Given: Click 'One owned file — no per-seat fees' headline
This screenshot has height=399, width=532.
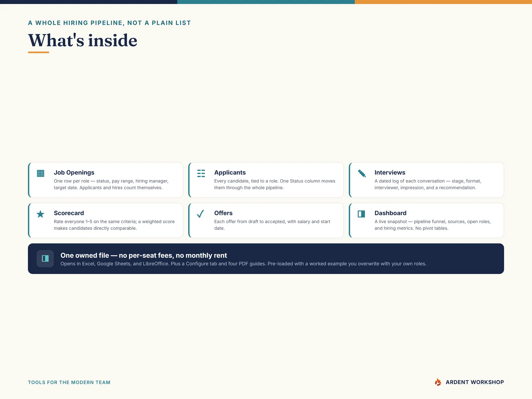Looking at the screenshot, I should (x=144, y=255).
